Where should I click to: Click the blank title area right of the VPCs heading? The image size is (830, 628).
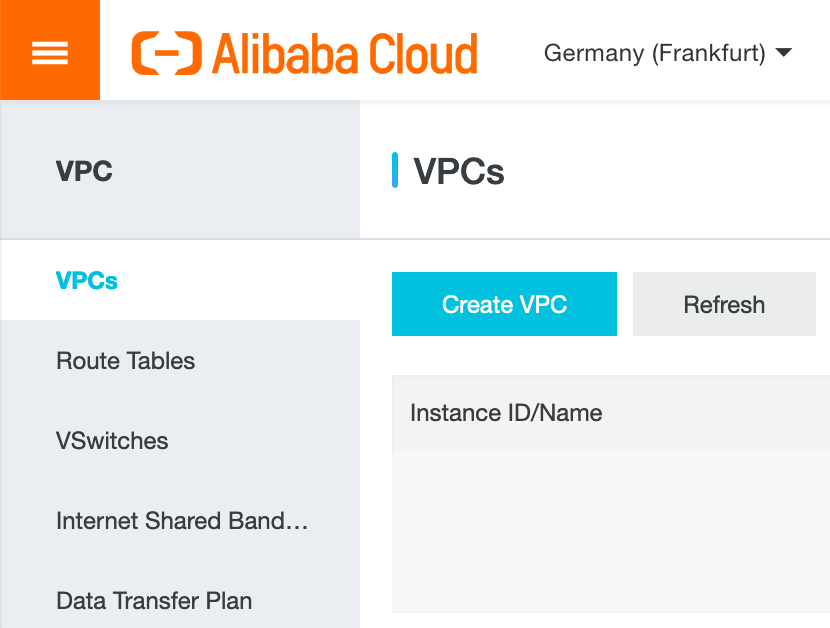(667, 171)
